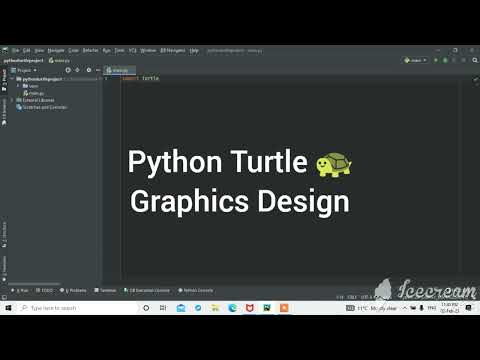Toggle the Favorites side tab
Viewport: 480px width, 360px height.
[4, 268]
